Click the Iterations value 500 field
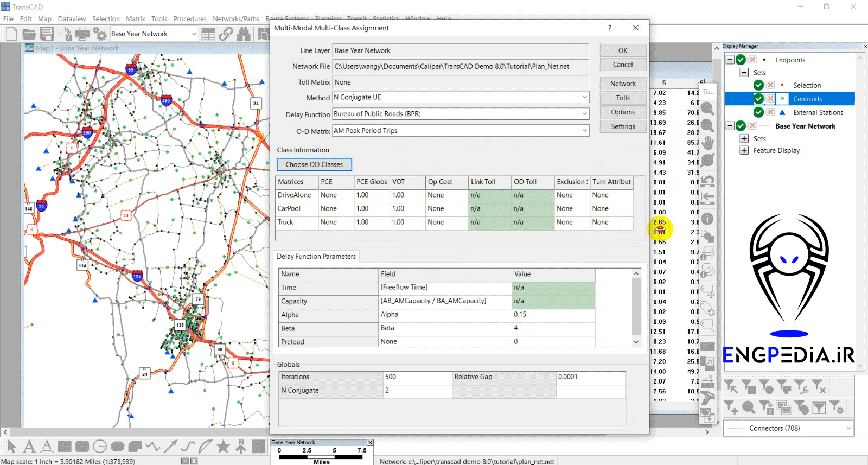 tap(418, 377)
